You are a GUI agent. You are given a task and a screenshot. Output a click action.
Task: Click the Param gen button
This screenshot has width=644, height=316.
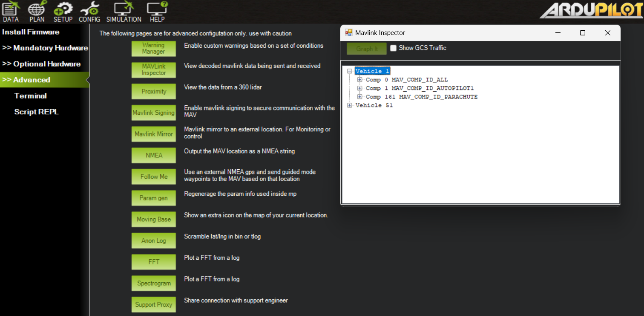(x=153, y=198)
